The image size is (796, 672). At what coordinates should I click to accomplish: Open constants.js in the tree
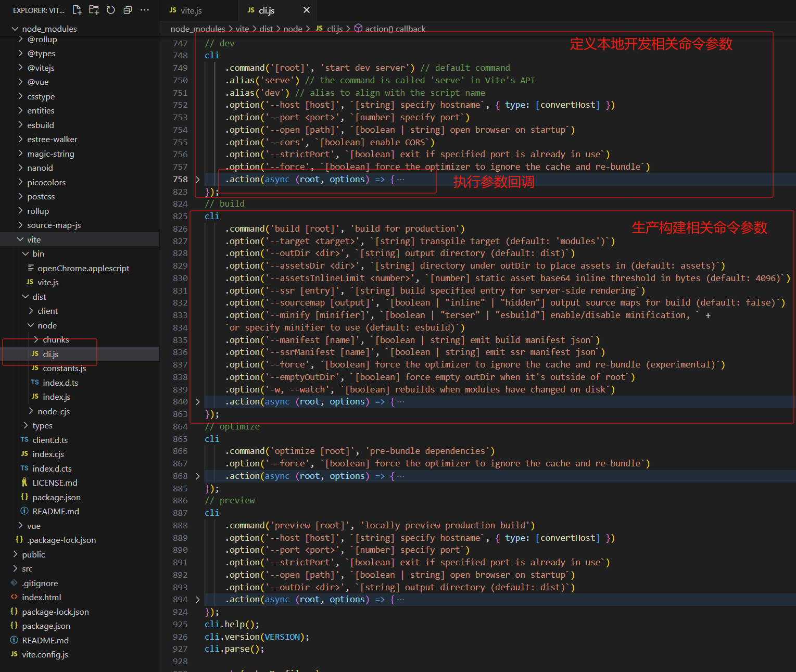tap(80, 368)
